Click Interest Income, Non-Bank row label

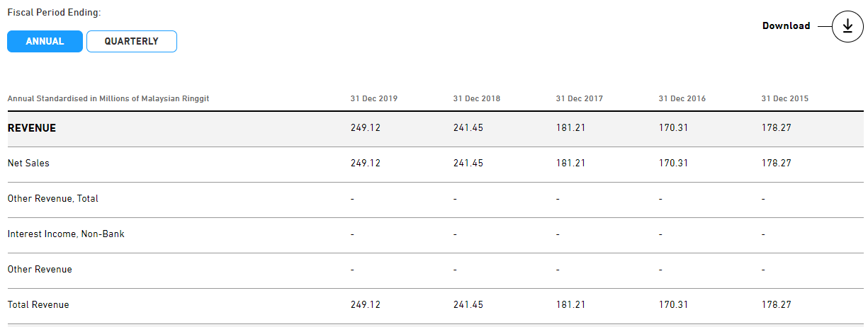[66, 234]
